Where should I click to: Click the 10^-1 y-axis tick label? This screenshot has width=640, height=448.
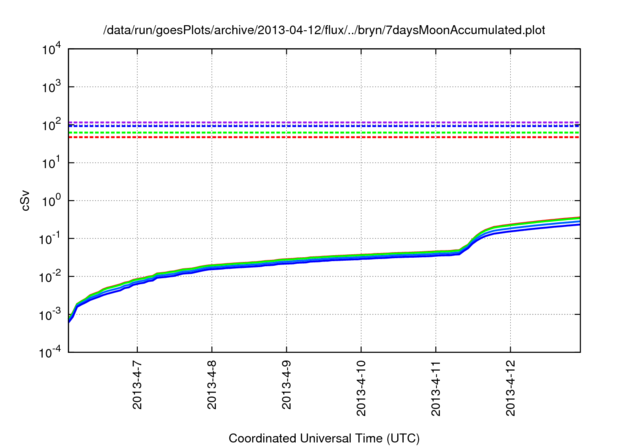coord(50,239)
